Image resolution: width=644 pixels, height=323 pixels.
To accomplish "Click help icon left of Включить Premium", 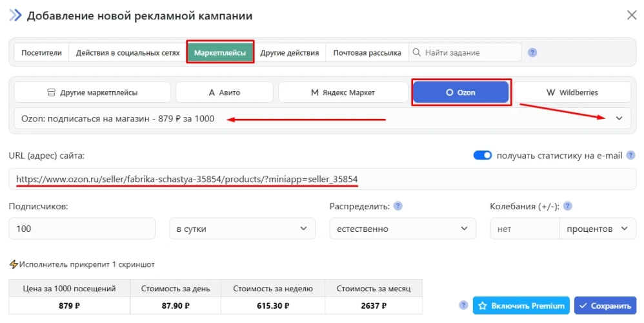I will (x=463, y=305).
